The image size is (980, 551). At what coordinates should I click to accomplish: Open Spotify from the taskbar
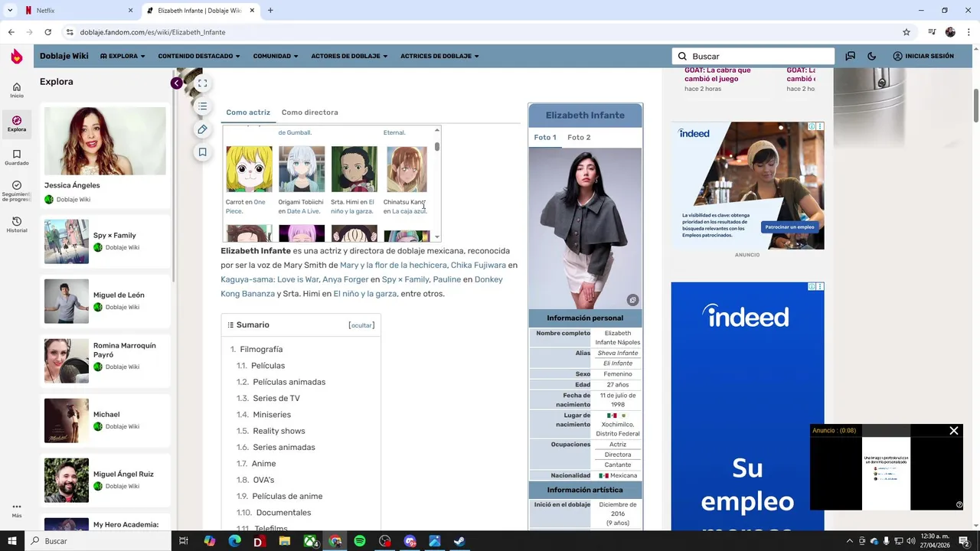click(360, 541)
